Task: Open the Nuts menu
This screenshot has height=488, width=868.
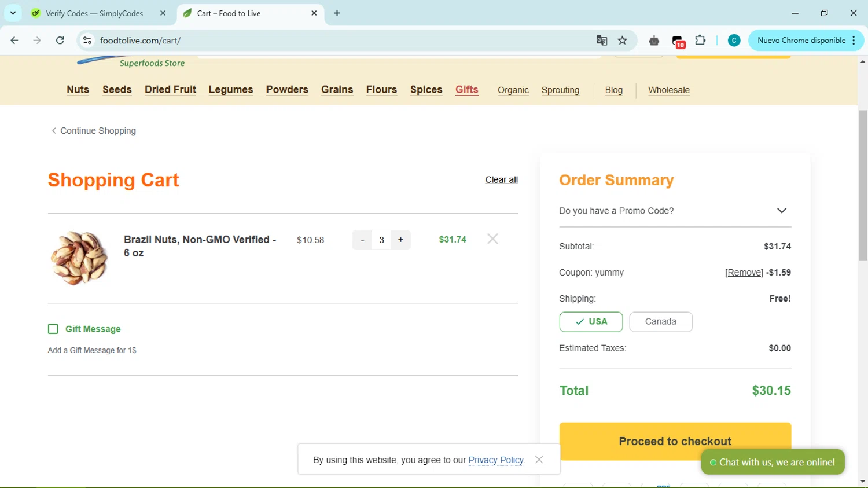Action: pos(78,90)
